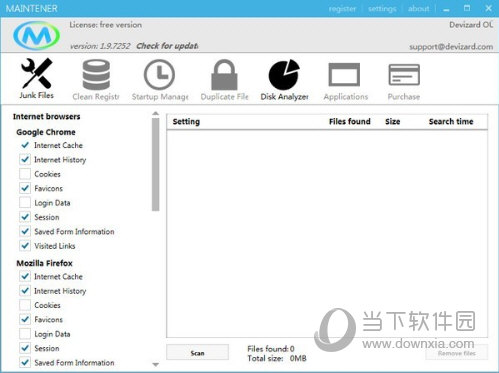The image size is (499, 373).
Task: Click the License: free version text
Action: click(105, 25)
